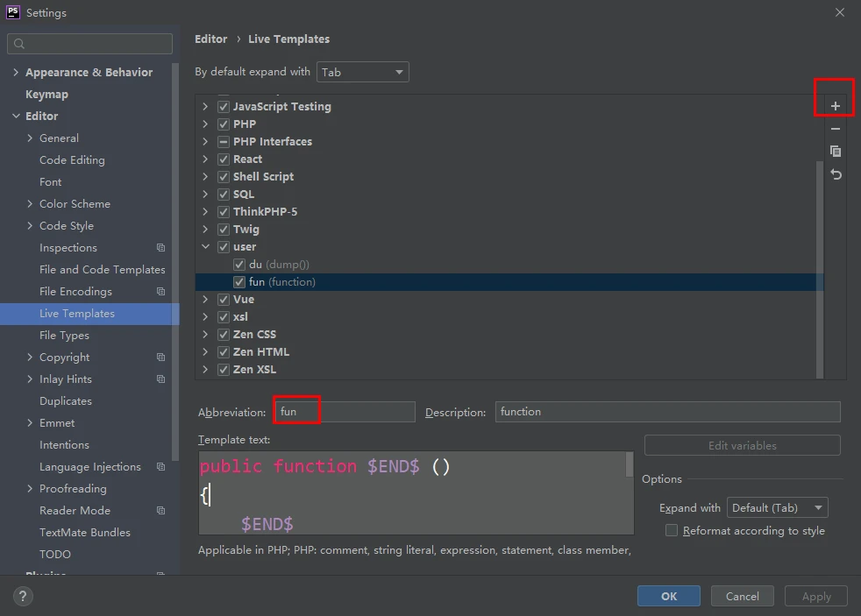Open the 'Expand with' Default (Tab) dropdown
The image size is (861, 616).
[777, 507]
